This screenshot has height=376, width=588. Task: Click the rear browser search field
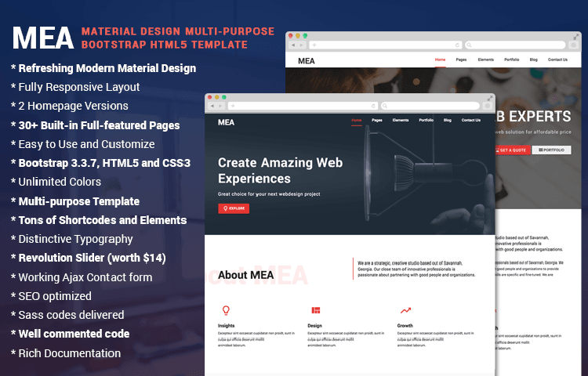pyautogui.click(x=515, y=45)
